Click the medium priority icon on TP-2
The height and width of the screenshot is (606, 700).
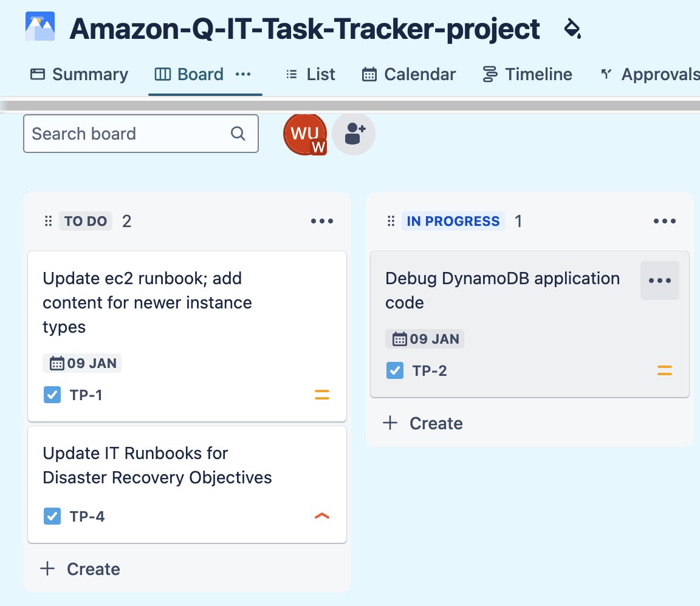point(665,370)
